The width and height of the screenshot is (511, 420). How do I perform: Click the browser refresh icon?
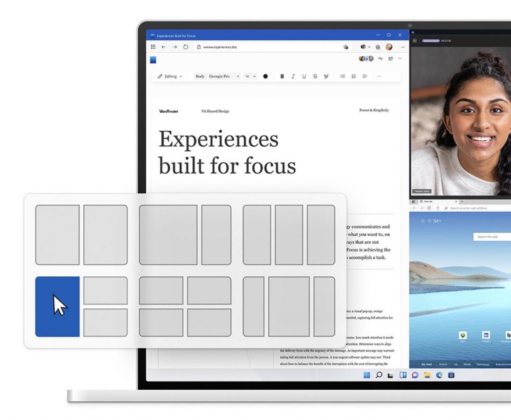click(186, 47)
